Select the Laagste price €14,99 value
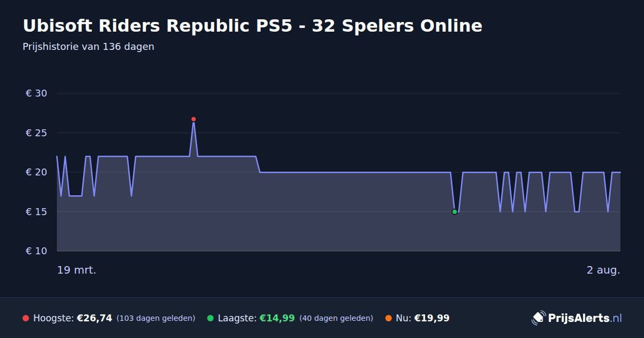The height and width of the screenshot is (338, 644). click(x=277, y=318)
